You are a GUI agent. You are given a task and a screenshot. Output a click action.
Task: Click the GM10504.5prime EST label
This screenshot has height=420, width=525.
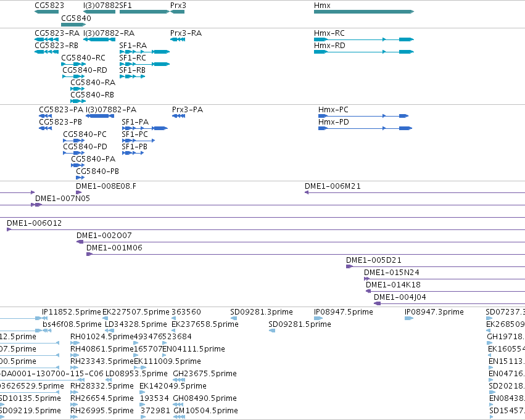205,411
